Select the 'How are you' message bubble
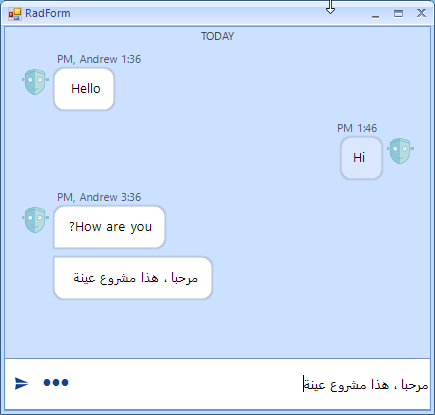 point(109,227)
